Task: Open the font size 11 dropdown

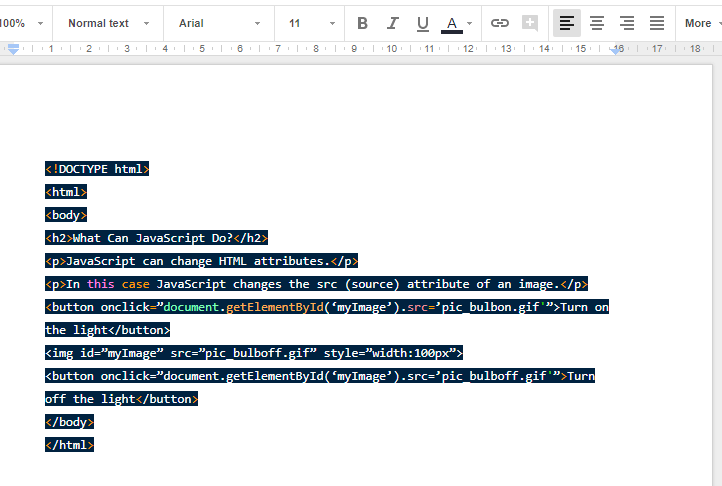Action: [311, 23]
